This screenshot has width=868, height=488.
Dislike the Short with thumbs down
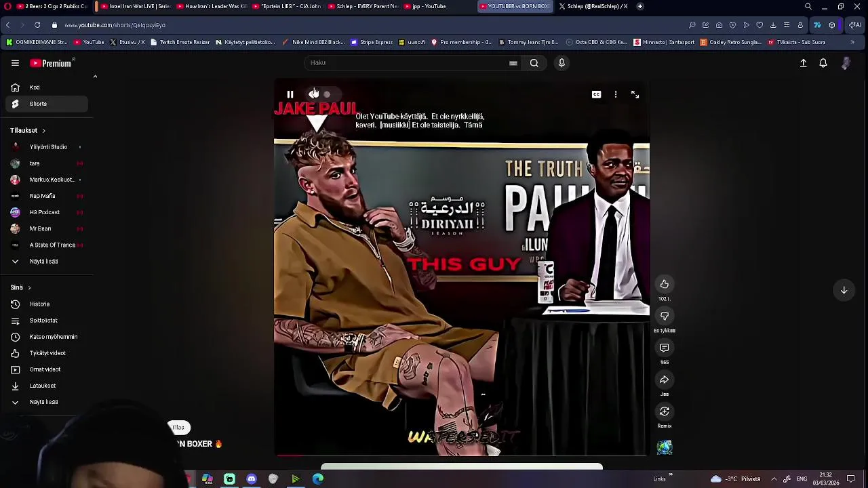(665, 316)
